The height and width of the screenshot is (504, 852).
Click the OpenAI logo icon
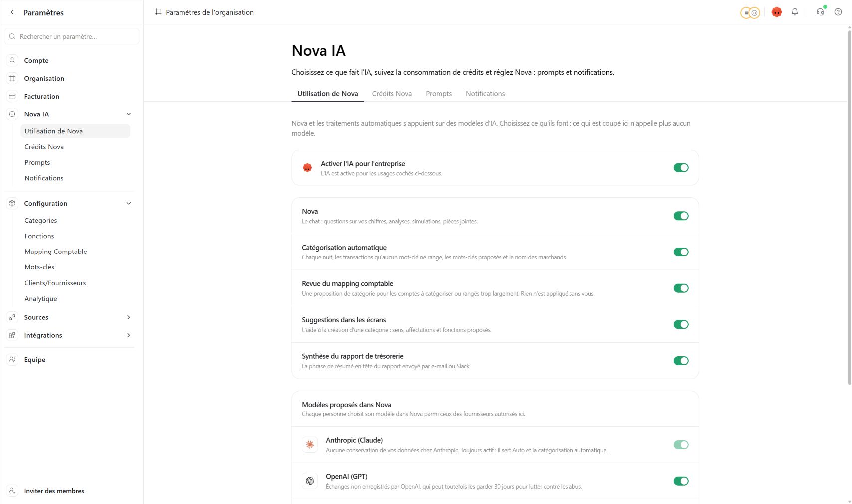pyautogui.click(x=310, y=481)
